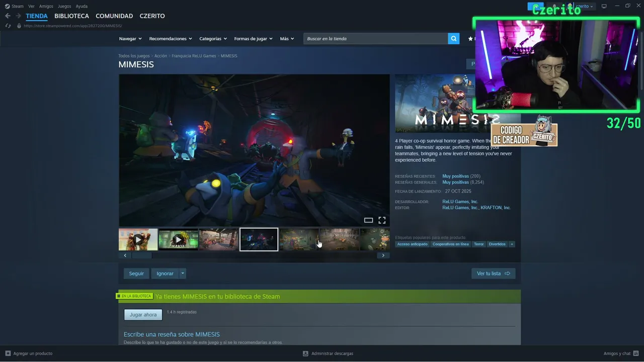Open Big Picture mode via monitor icon

coord(604,6)
